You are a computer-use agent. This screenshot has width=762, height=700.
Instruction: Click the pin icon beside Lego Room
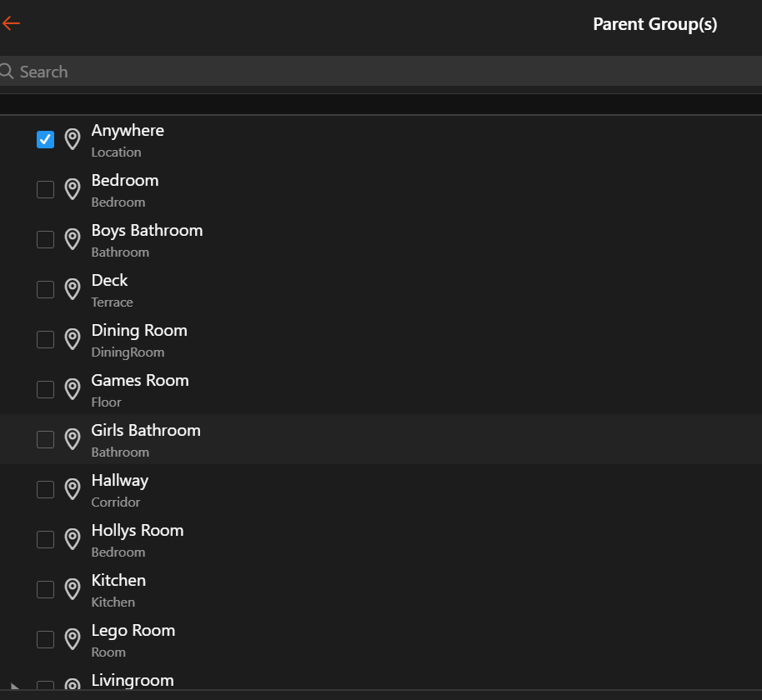pos(73,639)
